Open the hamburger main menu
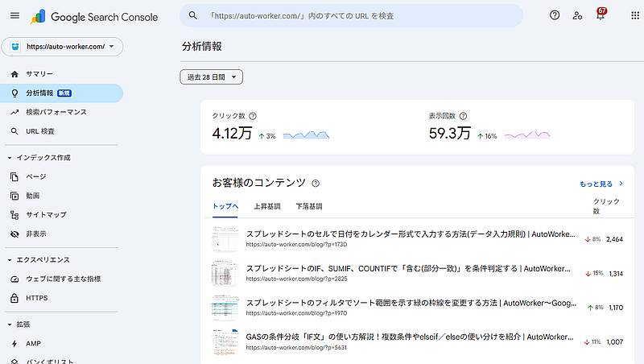 pyautogui.click(x=14, y=15)
